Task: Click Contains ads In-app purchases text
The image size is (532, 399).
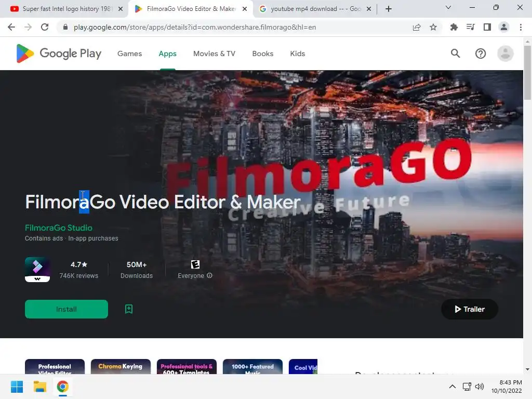Action: coord(72,238)
